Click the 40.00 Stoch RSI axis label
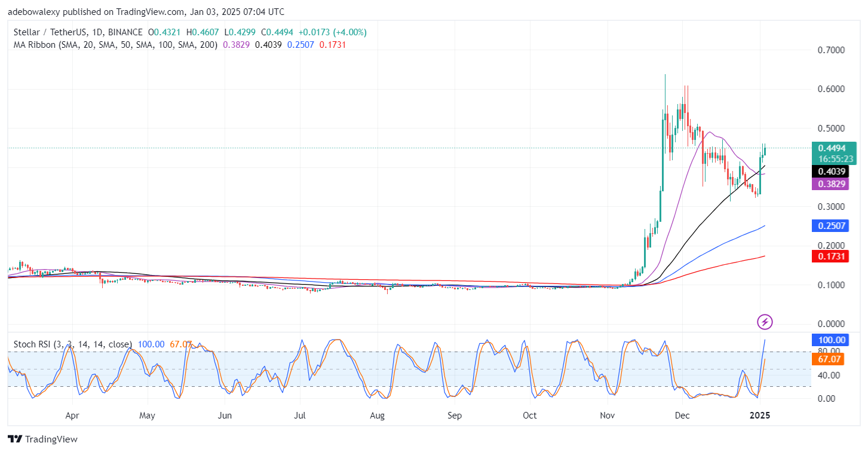The image size is (868, 452). tap(829, 375)
